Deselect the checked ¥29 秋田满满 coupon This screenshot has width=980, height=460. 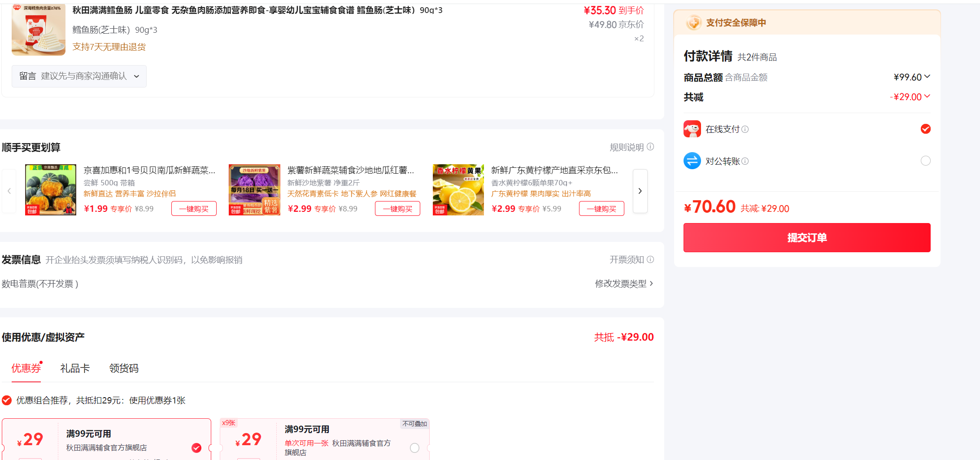pos(196,448)
